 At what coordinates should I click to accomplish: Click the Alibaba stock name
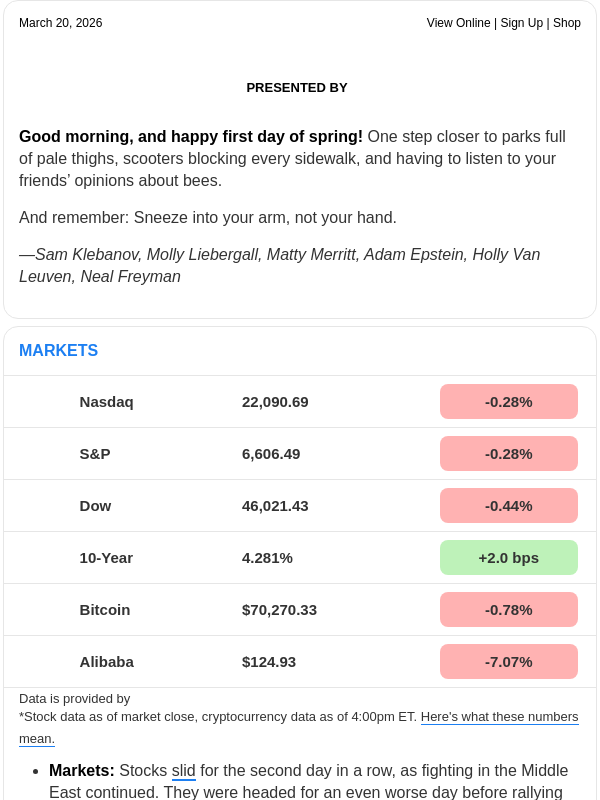click(x=106, y=661)
